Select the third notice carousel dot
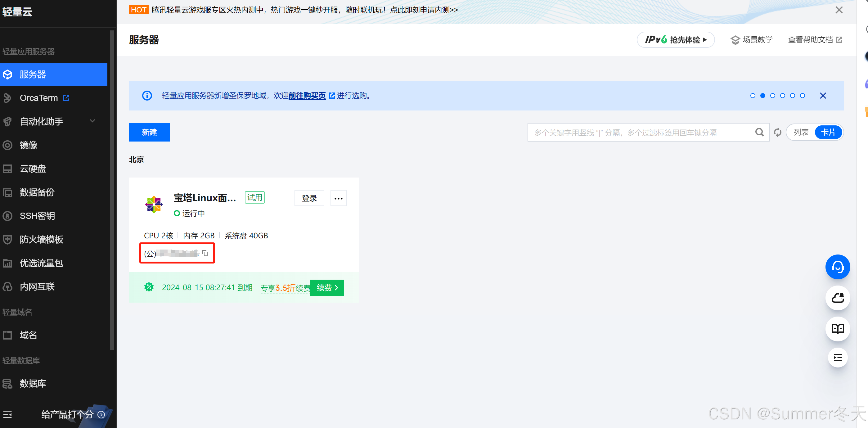 (773, 96)
